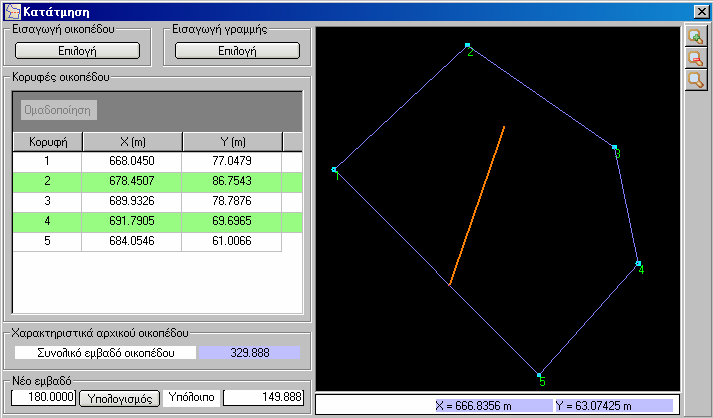
Task: Click the Κατάτμηση window title icon
Action: pos(13,11)
